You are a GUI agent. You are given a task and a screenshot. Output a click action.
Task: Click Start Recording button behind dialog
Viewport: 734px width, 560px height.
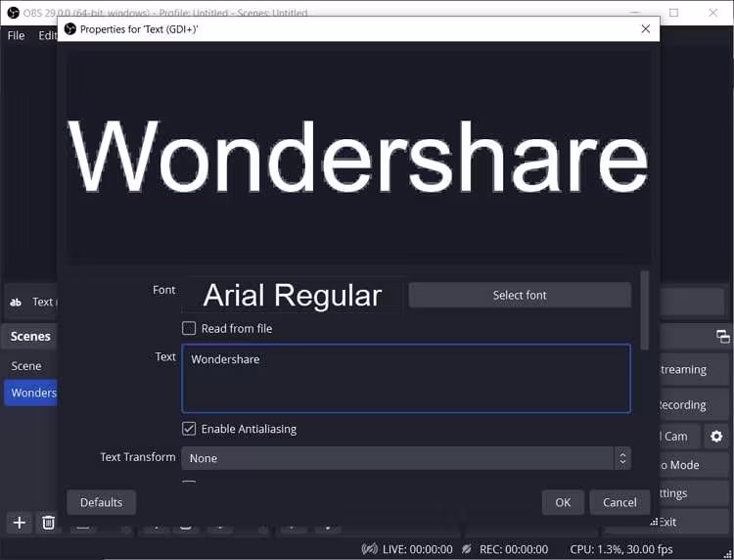tap(695, 404)
